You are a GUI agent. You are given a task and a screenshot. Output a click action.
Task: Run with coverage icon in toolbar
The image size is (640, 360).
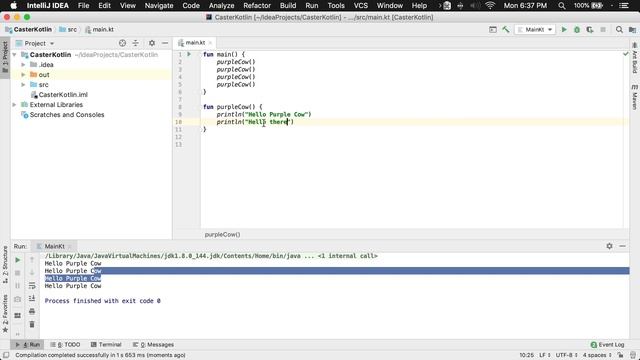coord(590,29)
